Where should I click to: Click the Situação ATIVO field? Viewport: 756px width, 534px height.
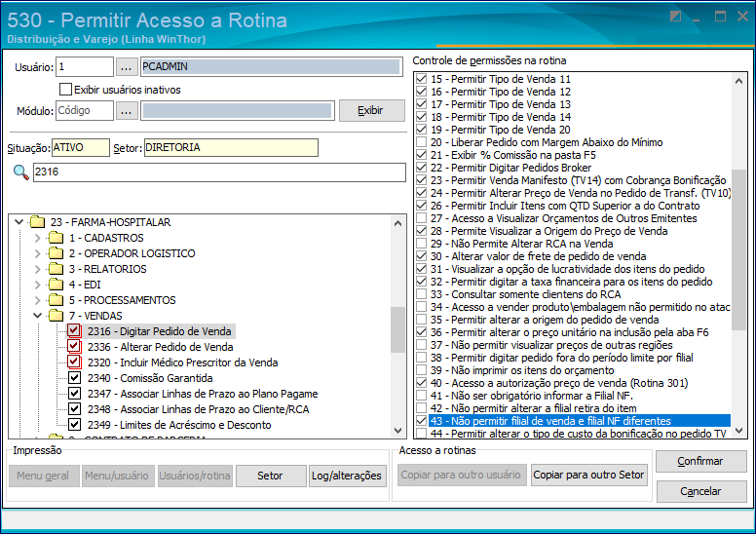point(81,147)
